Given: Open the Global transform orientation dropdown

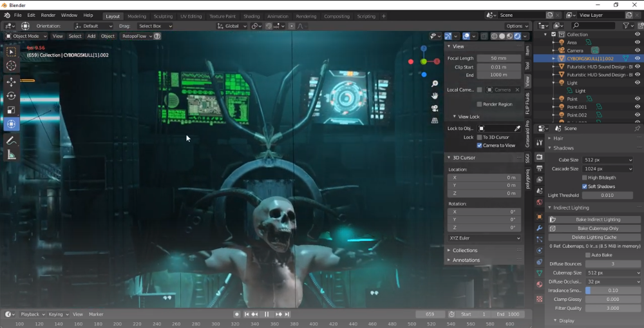Looking at the screenshot, I should [232, 26].
